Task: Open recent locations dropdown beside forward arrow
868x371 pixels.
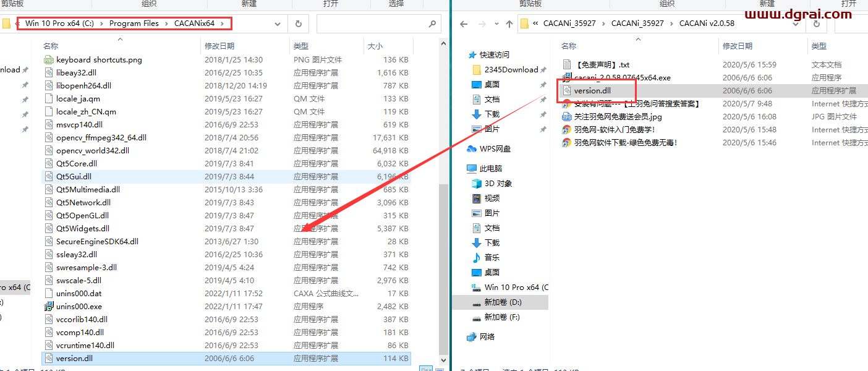Action: point(496,24)
